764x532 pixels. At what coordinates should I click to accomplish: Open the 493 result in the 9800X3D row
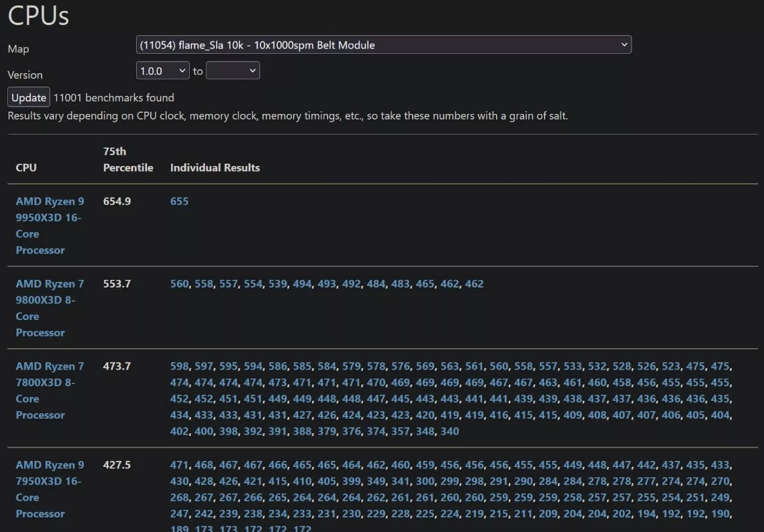pos(327,284)
